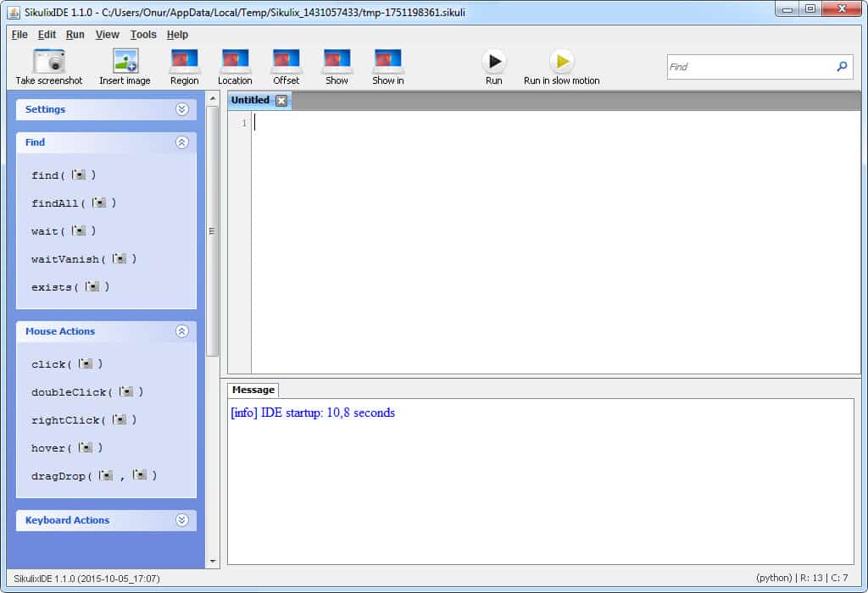Screen dimensions: 868x593
Task: Click the Show toolbar icon
Action: point(337,62)
